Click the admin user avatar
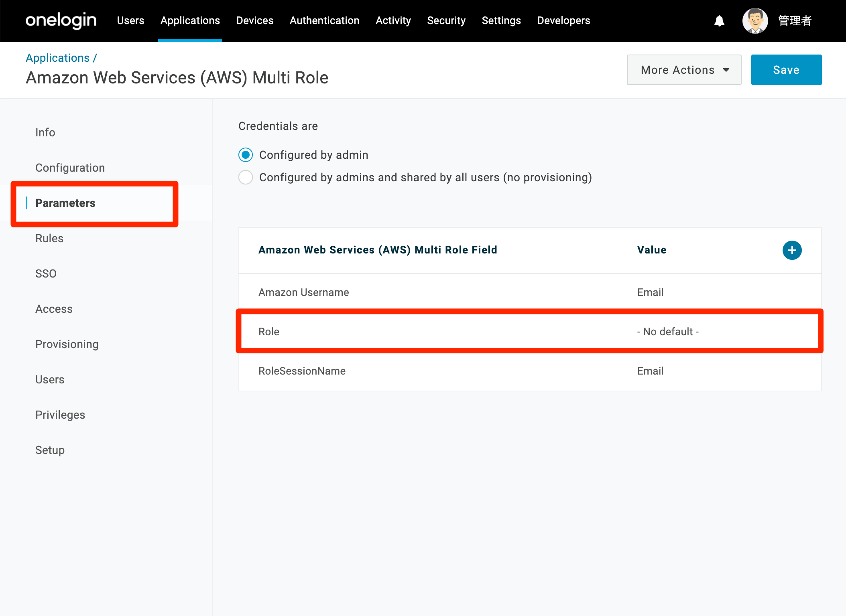 point(755,20)
